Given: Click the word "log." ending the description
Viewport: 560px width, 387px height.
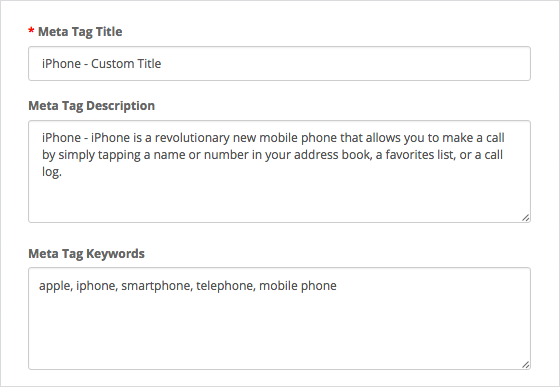Looking at the screenshot, I should pyautogui.click(x=52, y=172).
